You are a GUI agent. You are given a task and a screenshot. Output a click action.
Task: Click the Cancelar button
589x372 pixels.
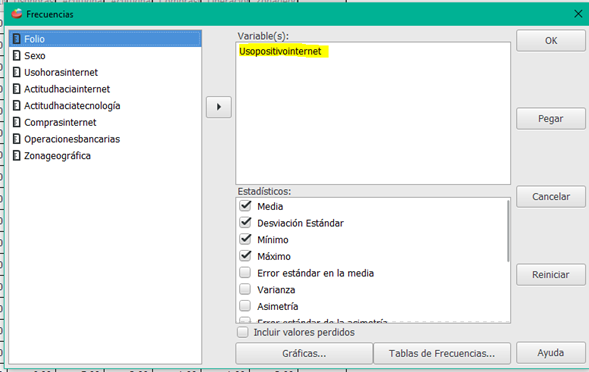pyautogui.click(x=551, y=197)
